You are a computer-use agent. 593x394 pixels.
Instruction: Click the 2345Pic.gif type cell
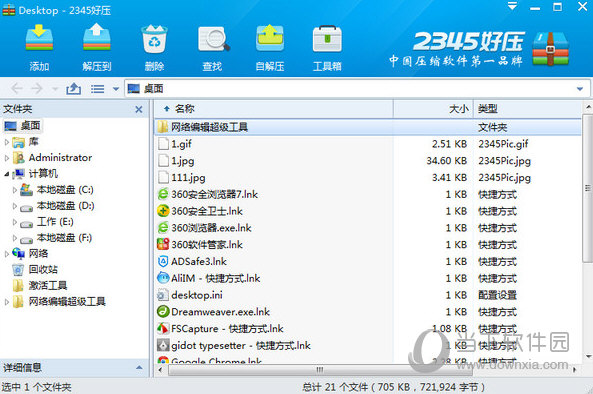pos(503,144)
